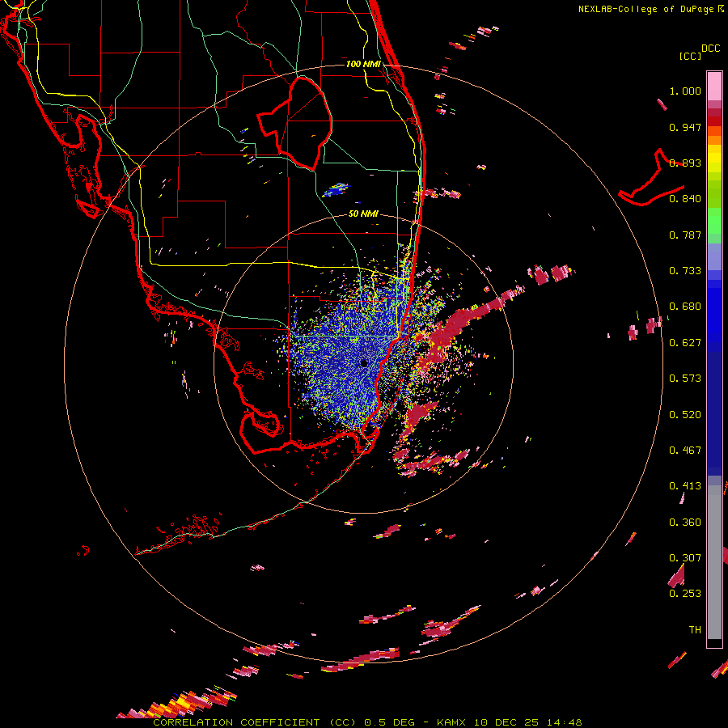Viewport: 728px width, 728px height.
Task: Click the 0.307 scale value
Action: (x=685, y=558)
